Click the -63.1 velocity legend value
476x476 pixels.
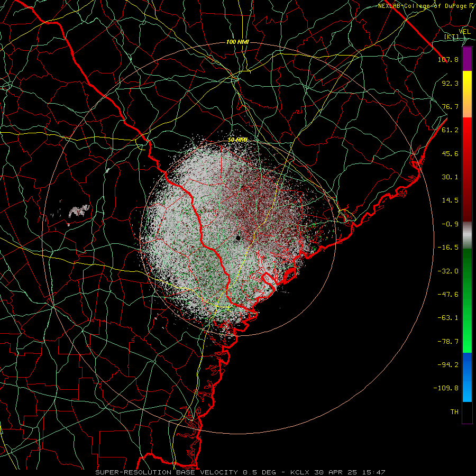(x=448, y=318)
